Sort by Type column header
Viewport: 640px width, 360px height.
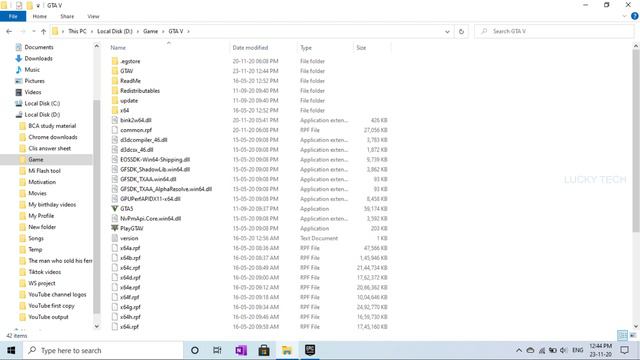click(x=306, y=48)
